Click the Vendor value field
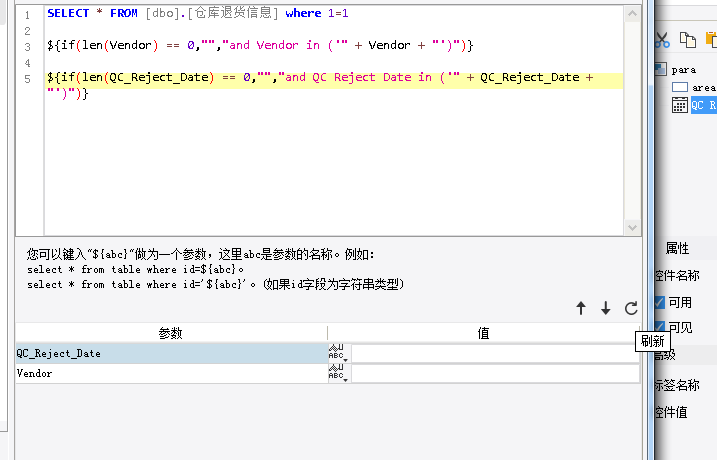Viewport: 717px width, 460px height. click(495, 374)
